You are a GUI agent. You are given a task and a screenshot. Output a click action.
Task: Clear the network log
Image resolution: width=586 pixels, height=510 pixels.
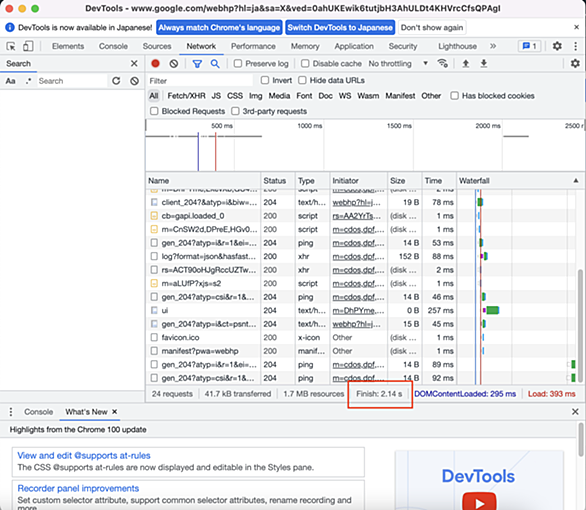pos(174,64)
